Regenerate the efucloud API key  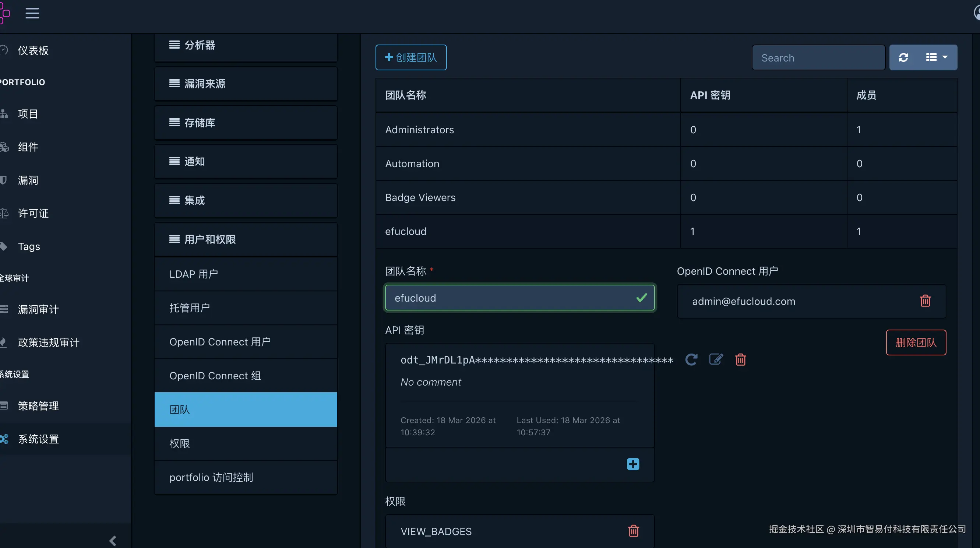[691, 359]
